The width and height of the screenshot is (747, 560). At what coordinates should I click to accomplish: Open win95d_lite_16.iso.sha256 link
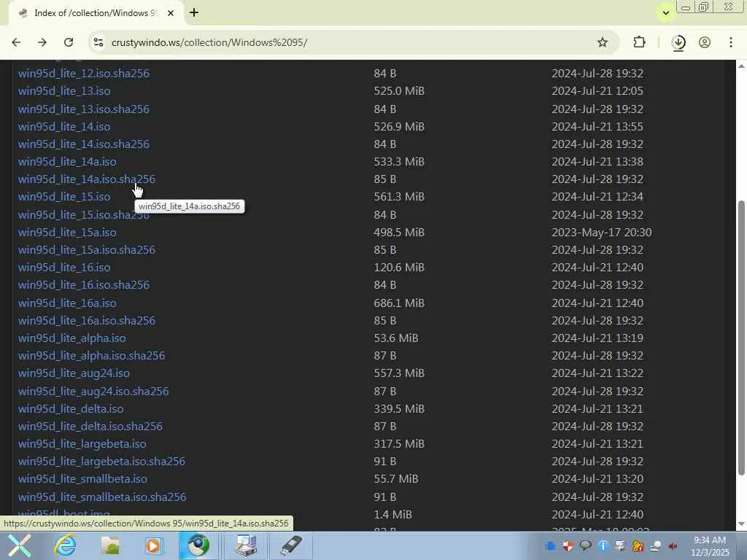coord(84,285)
